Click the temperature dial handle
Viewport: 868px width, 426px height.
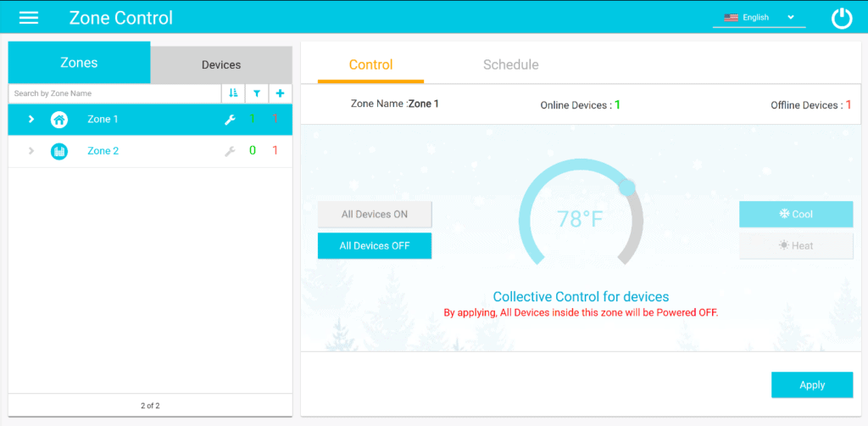click(x=626, y=188)
